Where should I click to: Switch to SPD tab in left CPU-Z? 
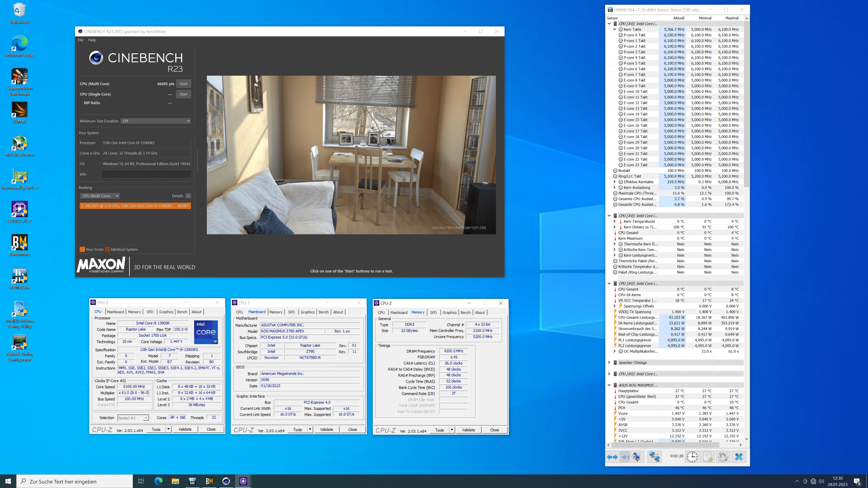(x=150, y=312)
